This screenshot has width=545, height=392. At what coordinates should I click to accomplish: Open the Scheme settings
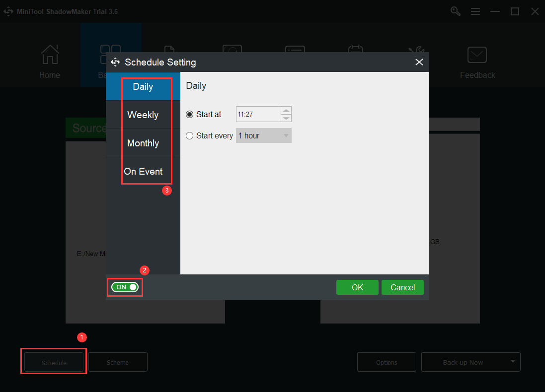pyautogui.click(x=118, y=362)
